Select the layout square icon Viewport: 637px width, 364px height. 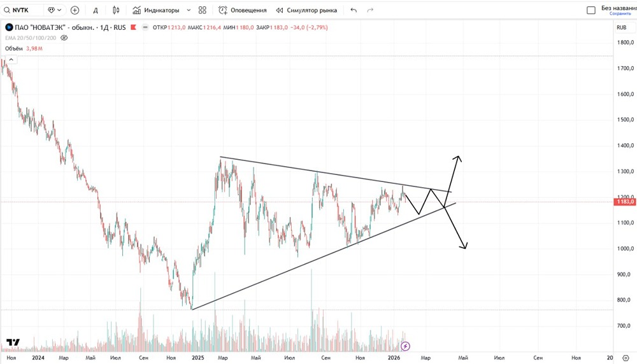tap(591, 10)
